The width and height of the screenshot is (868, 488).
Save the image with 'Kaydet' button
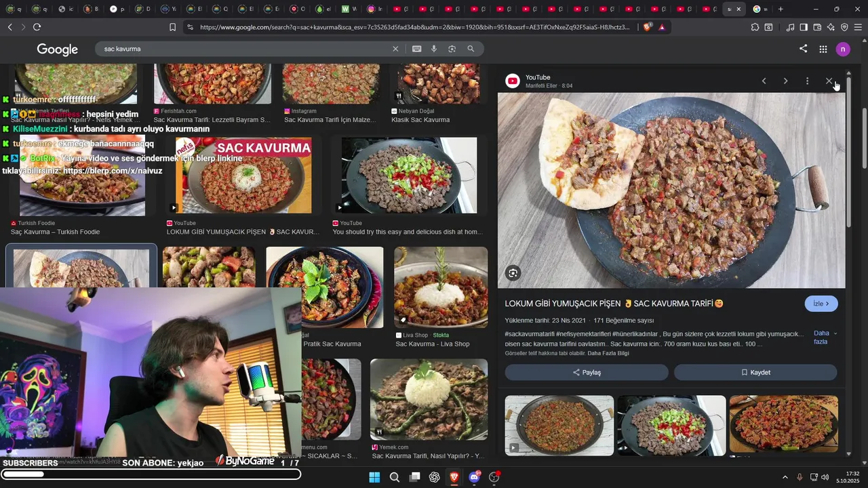tap(755, 372)
